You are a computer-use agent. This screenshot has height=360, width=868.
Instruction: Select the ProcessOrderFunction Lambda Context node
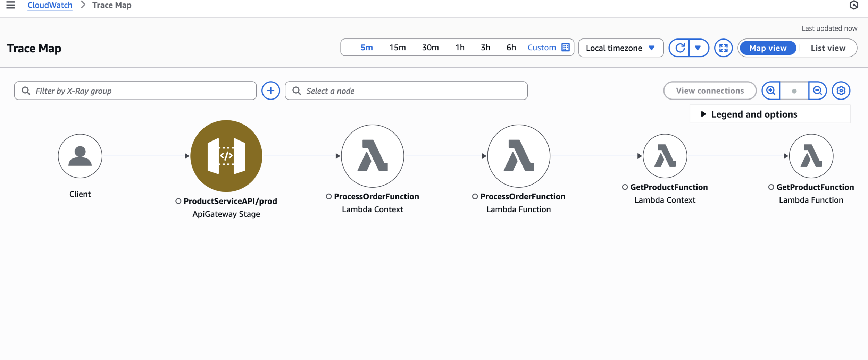[x=373, y=156]
